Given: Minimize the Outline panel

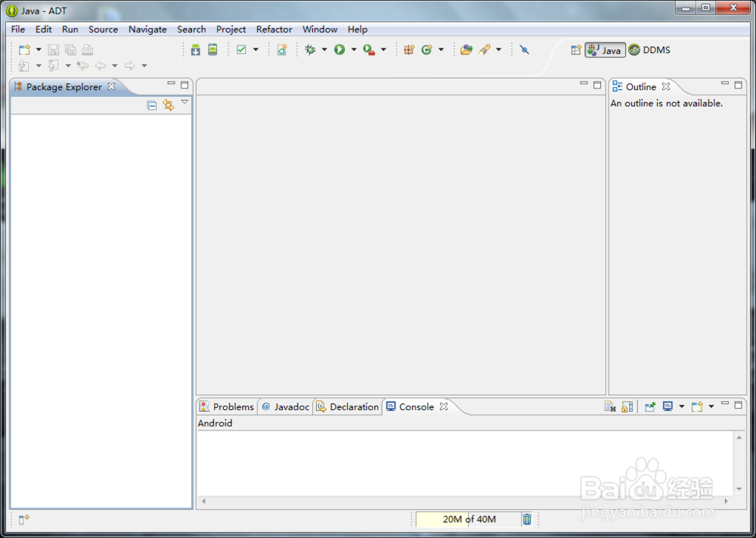Looking at the screenshot, I should coord(725,83).
